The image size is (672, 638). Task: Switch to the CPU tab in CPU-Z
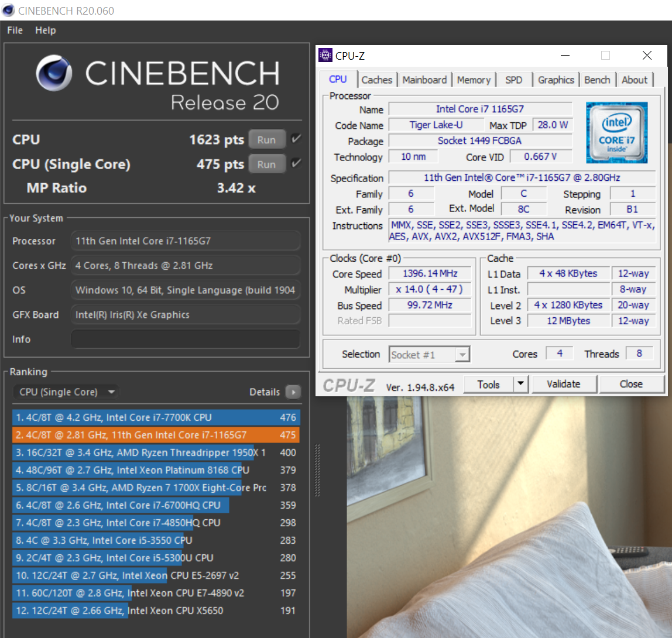point(338,79)
